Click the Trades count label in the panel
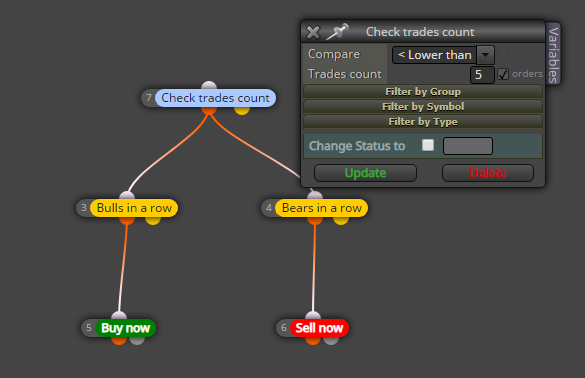The image size is (585, 378). tap(345, 74)
